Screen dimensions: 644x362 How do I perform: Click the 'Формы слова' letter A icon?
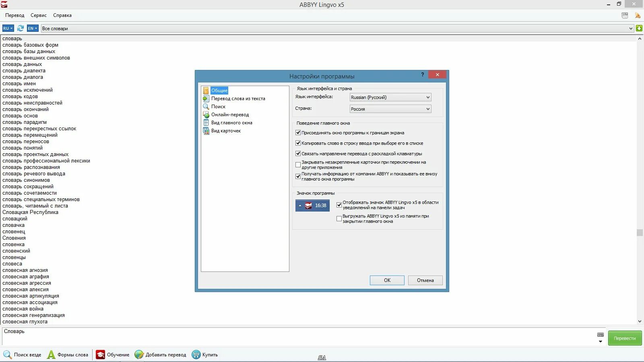(51, 354)
